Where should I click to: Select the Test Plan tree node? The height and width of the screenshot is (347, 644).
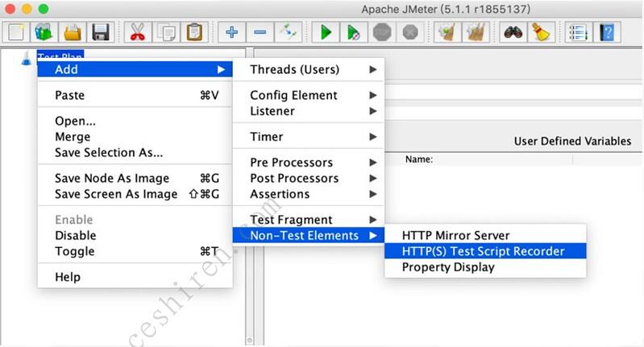tap(60, 58)
